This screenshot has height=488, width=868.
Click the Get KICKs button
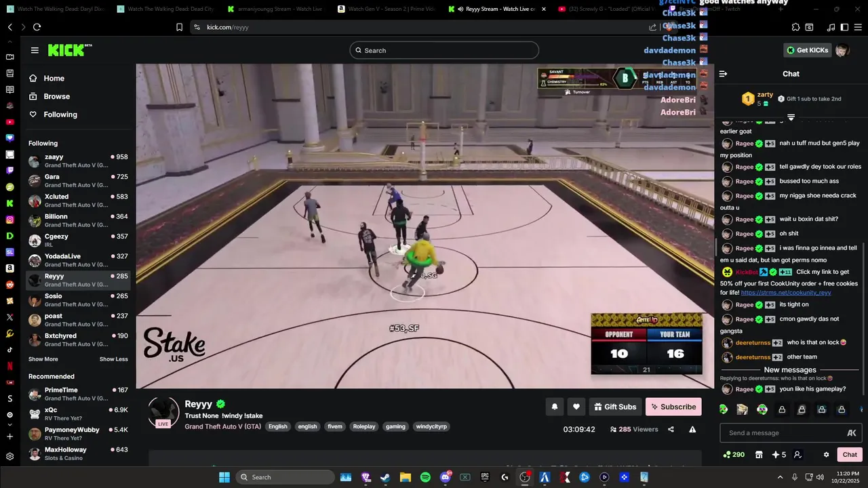(x=807, y=50)
